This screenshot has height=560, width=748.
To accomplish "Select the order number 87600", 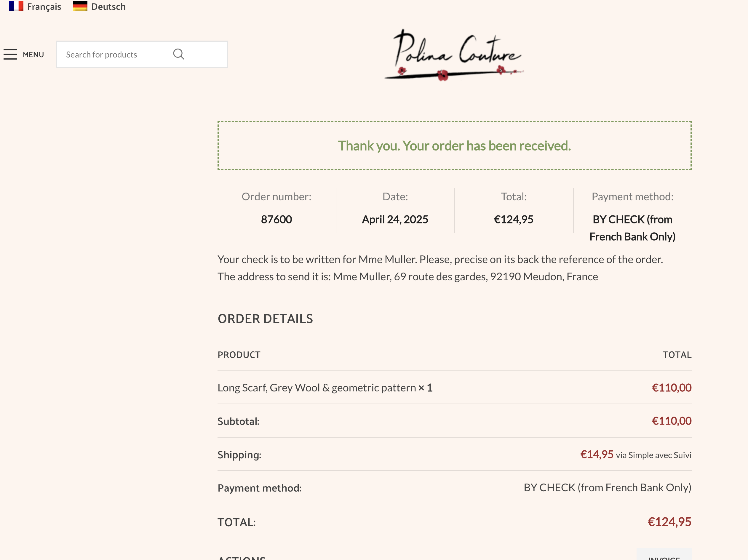I will 276,219.
